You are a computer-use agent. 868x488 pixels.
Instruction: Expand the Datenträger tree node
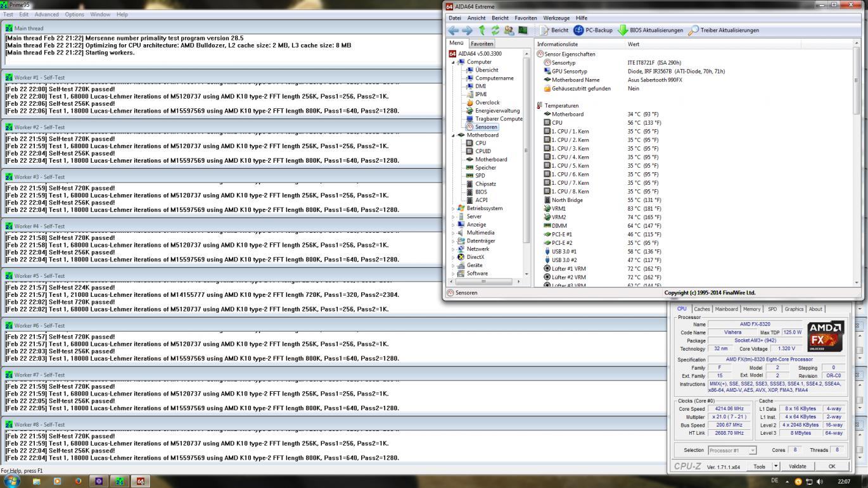click(453, 241)
